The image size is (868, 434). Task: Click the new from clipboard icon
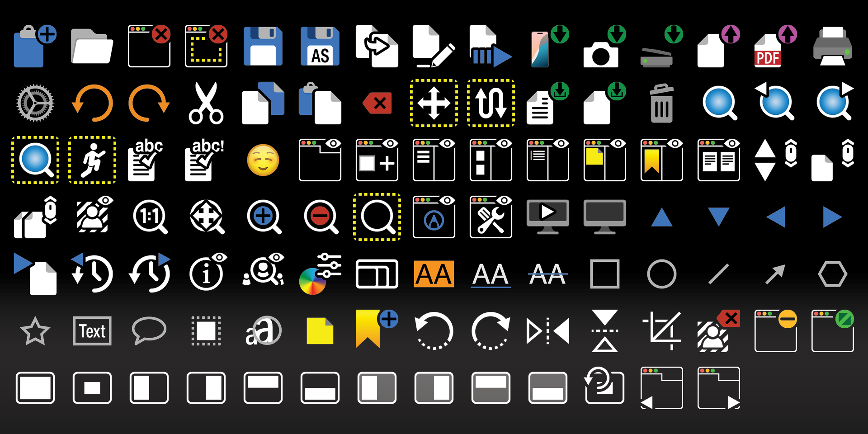click(x=35, y=46)
